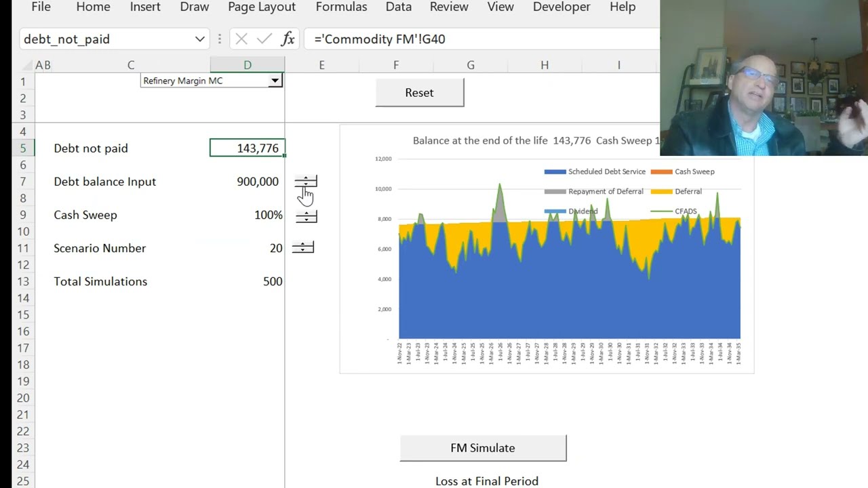Viewport: 868px width, 488px height.
Task: Select the Draw ribbon tab
Action: pyautogui.click(x=195, y=7)
